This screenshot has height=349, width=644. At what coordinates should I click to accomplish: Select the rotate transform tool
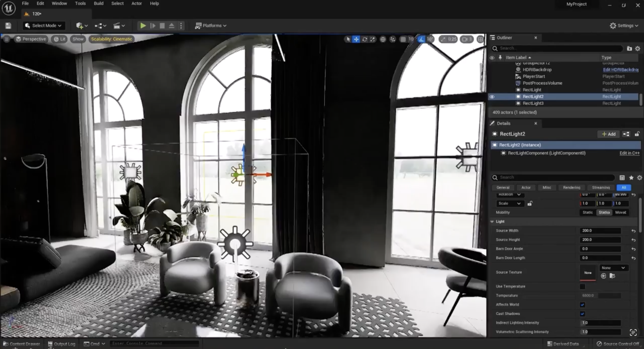[364, 39]
